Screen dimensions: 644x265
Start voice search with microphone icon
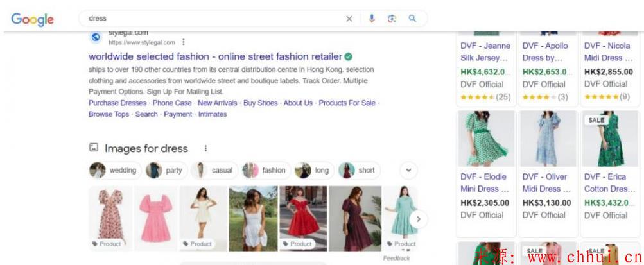click(372, 19)
